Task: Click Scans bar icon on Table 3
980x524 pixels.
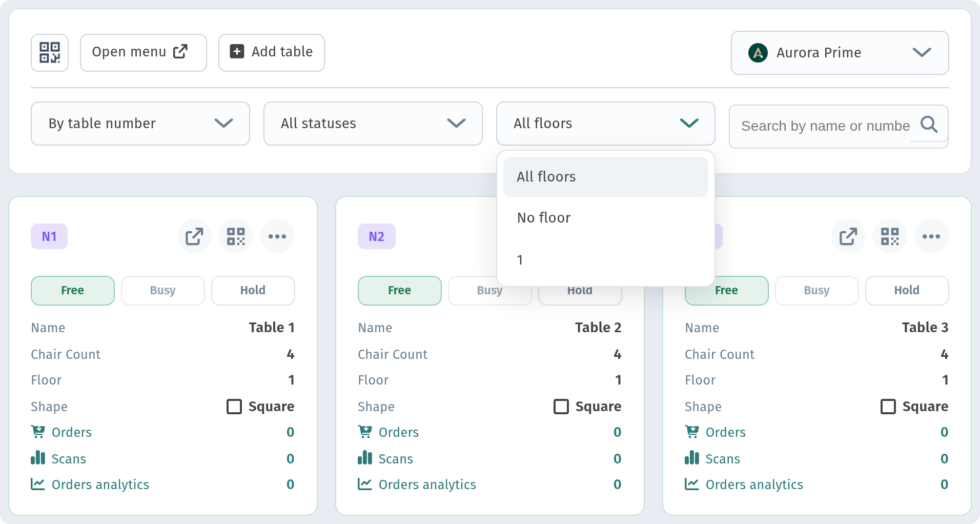Action: (x=692, y=457)
